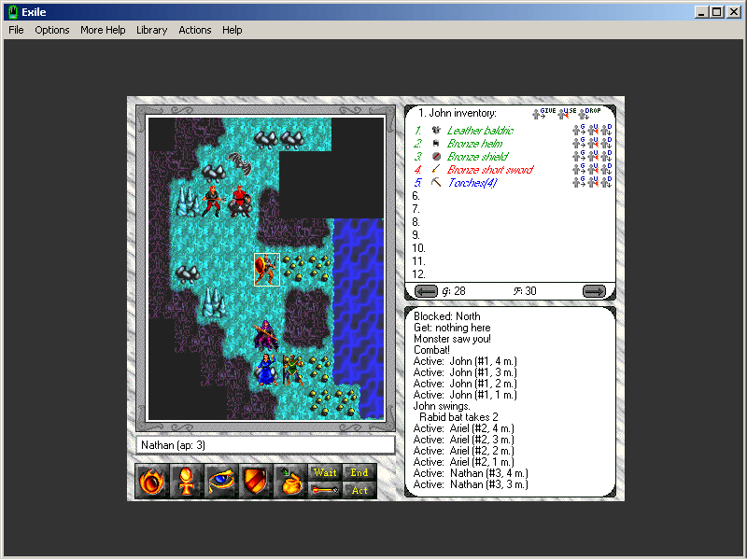Cast a priest spell with ankh icon
Viewport: 747px width, 560px height.
[186, 482]
